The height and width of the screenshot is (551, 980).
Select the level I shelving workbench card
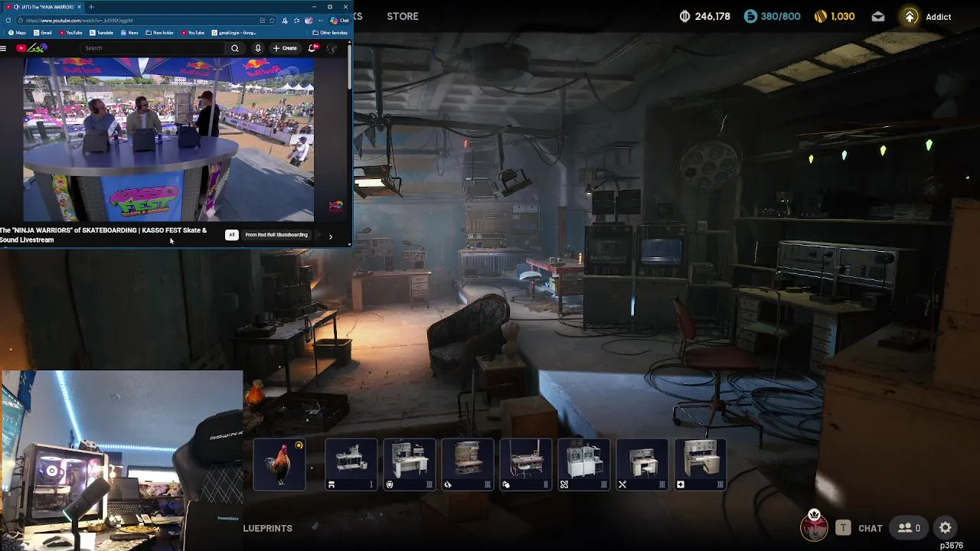pos(351,465)
